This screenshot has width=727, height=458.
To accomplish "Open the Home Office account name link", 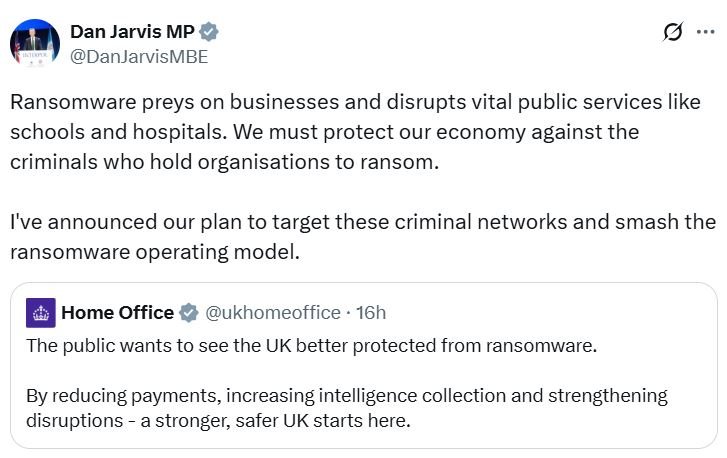I will tap(117, 313).
